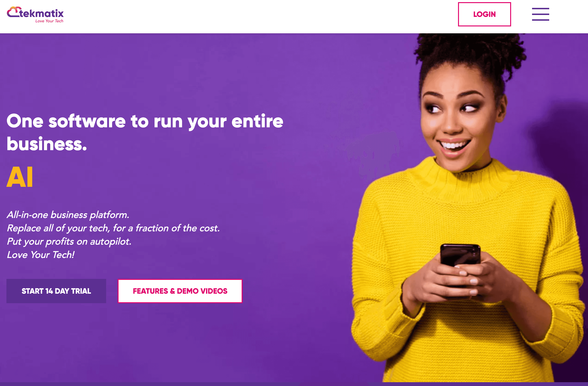Screen dimensions: 588x386
Task: Click the orange 'AI' text
Action: 20,177
